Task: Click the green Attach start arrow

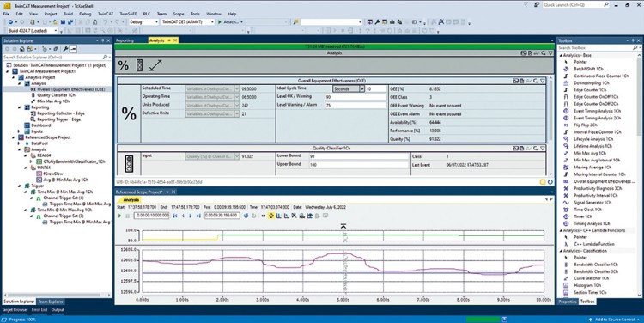Action: point(220,22)
